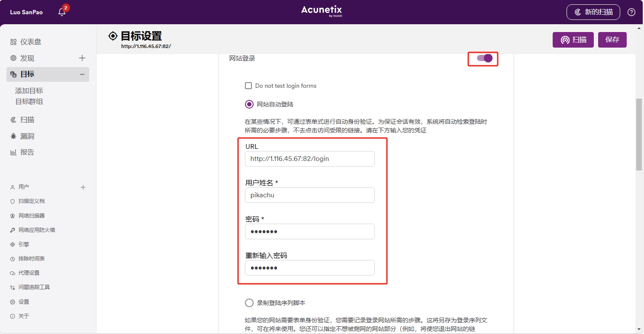Click the target URL http://1.116.45.67:82/ under title
Viewport: 644px width, 334px height.
[146, 46]
